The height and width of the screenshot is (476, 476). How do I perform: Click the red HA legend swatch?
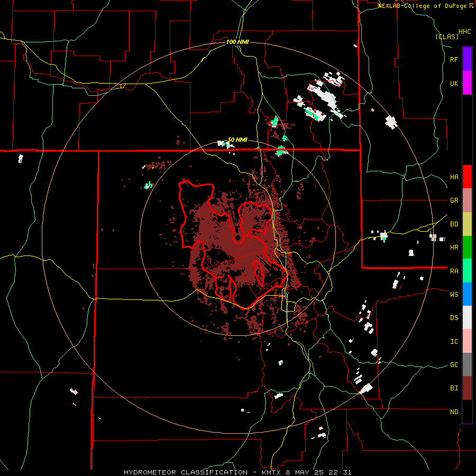point(467,177)
